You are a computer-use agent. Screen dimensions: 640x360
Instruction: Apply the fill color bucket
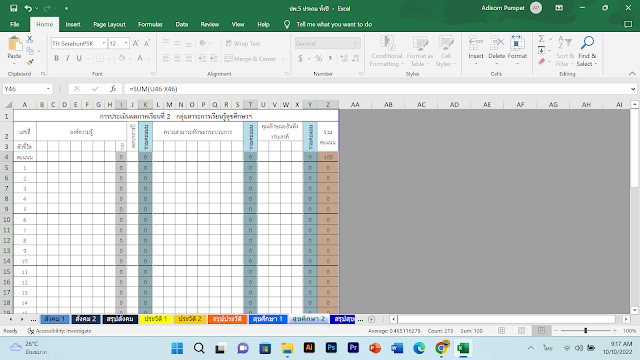tap(121, 58)
